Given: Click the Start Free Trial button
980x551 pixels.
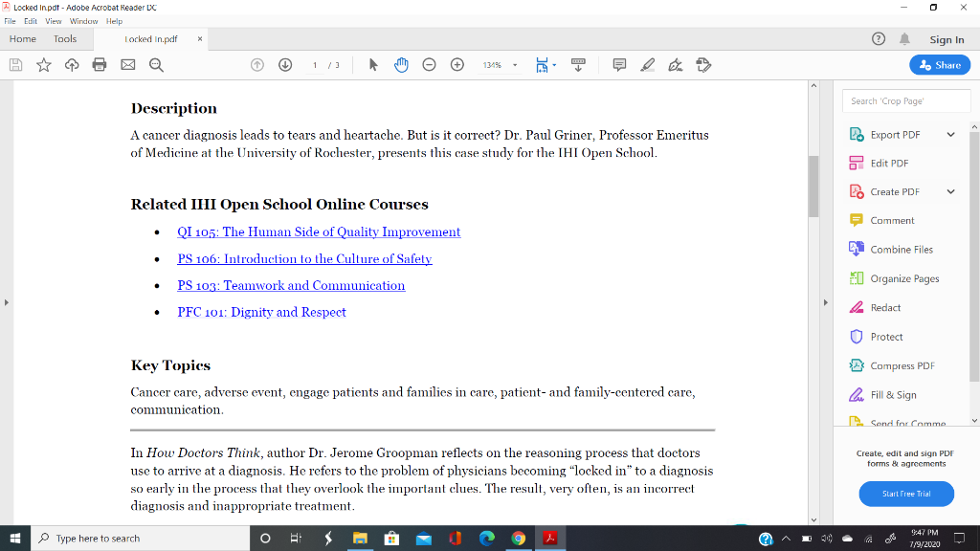Looking at the screenshot, I should tap(905, 494).
